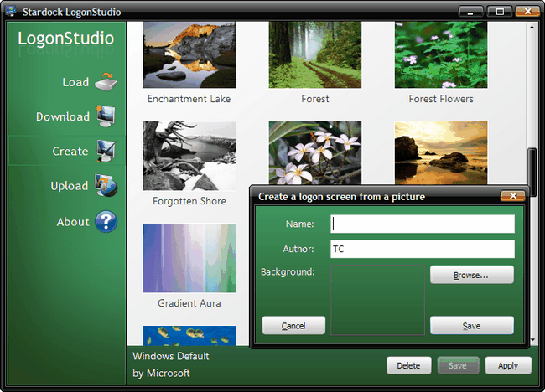
Task: Click the Apply button
Action: (x=508, y=365)
